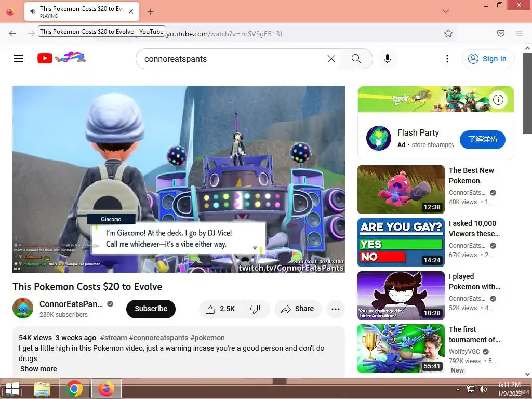Open Windows Start menu

coord(12,389)
